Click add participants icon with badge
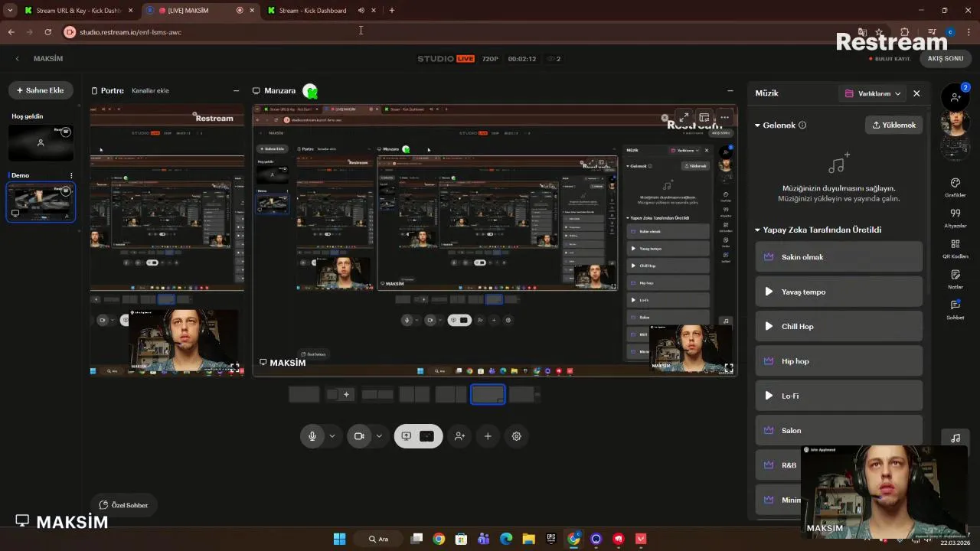Image resolution: width=980 pixels, height=551 pixels. (x=955, y=96)
